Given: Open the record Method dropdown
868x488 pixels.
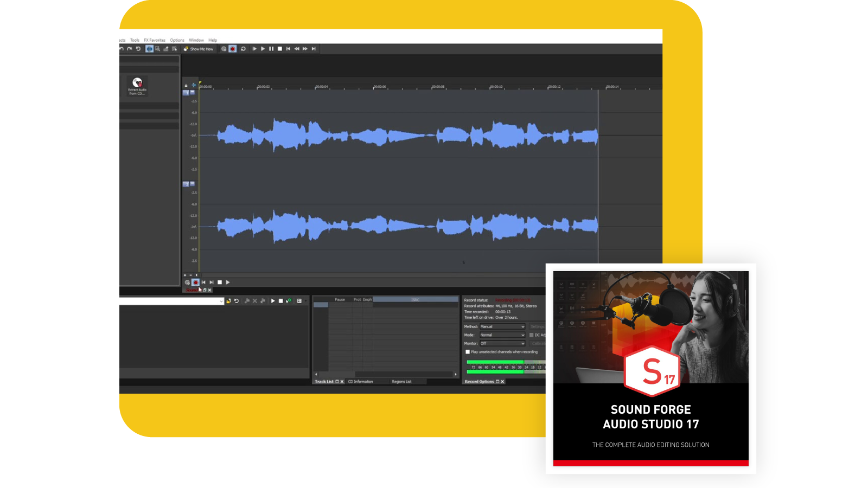Looking at the screenshot, I should click(502, 326).
